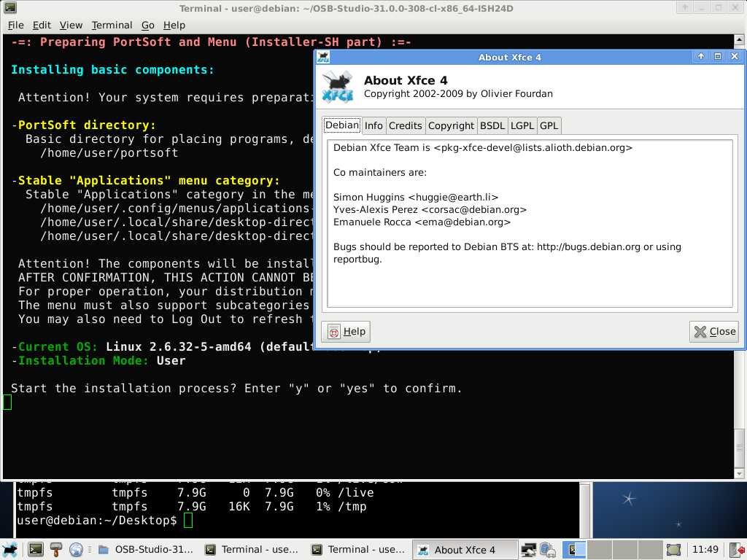Switch to the LGPL tab
Viewport: 747px width, 560px height.
click(522, 125)
